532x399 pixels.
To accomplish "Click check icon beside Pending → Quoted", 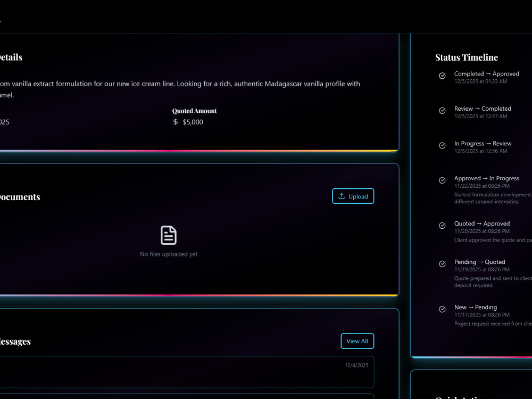I will (x=442, y=264).
